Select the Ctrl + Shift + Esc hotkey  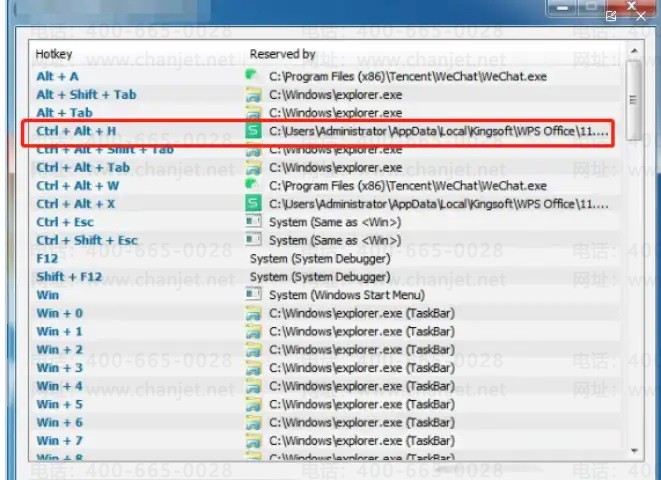click(x=87, y=240)
